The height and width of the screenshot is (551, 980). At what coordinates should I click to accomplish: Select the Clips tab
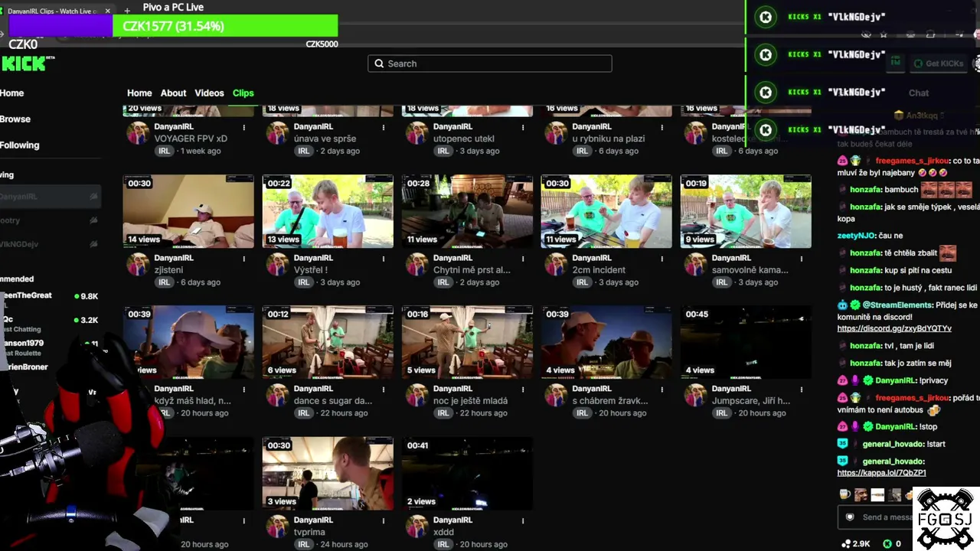pyautogui.click(x=243, y=93)
